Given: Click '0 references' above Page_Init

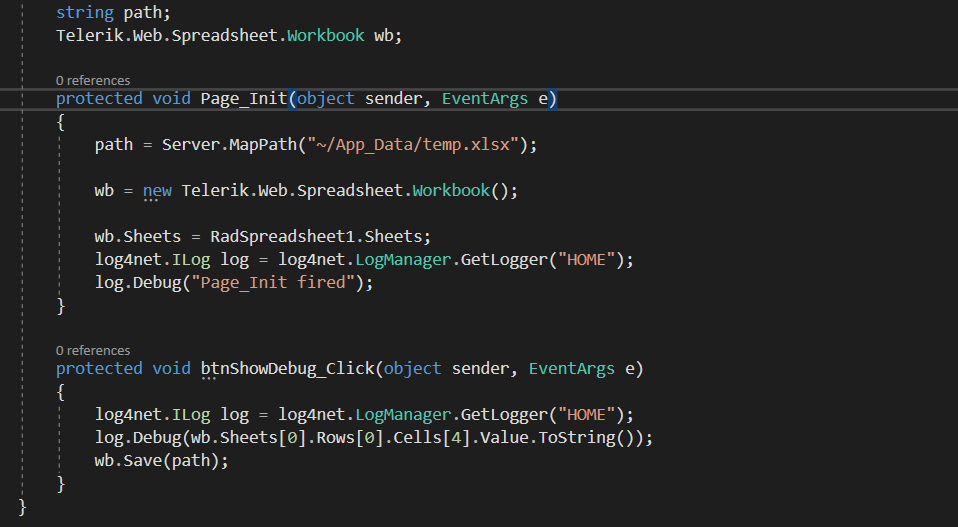Looking at the screenshot, I should tap(93, 81).
